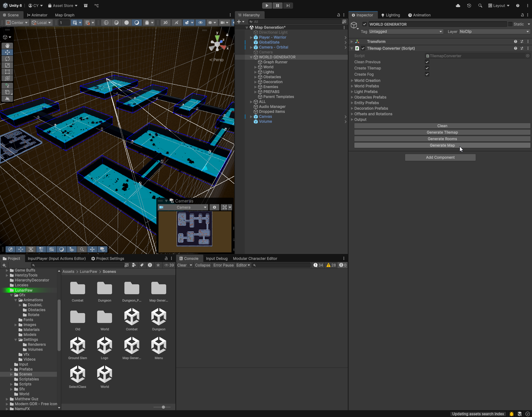532x417 pixels.
Task: Toggle the Create Fog checkbox
Action: 427,74
